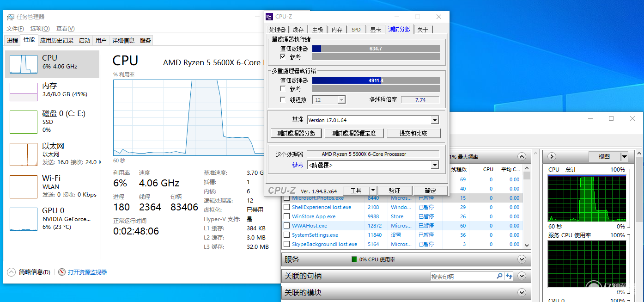Click resource monitor icon beside 打开资源监视器
644x302 pixels.
tap(62, 272)
